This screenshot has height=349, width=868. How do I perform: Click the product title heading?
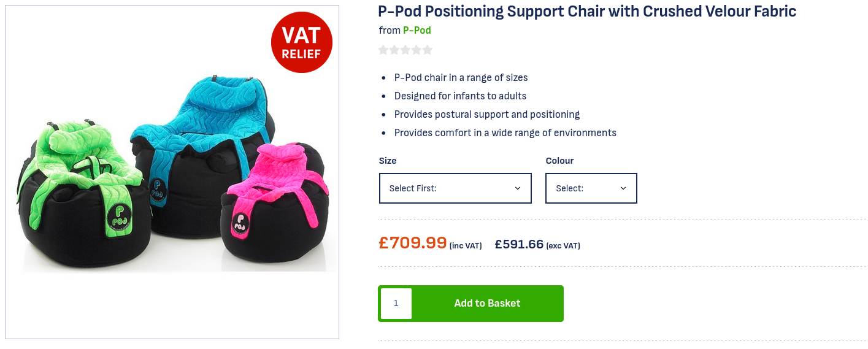[587, 11]
